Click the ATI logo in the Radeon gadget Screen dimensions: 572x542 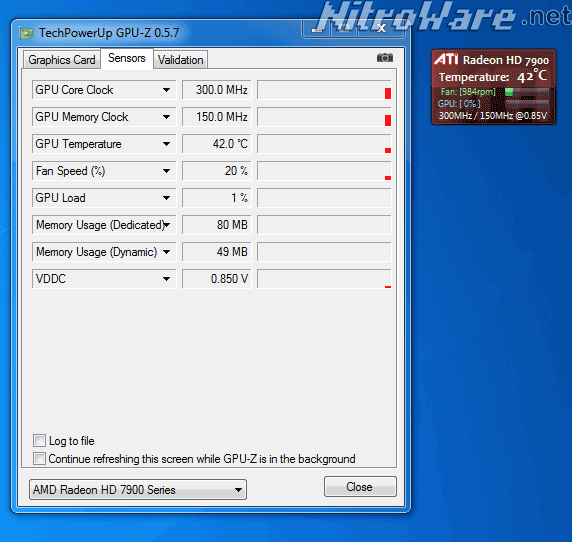(x=446, y=59)
